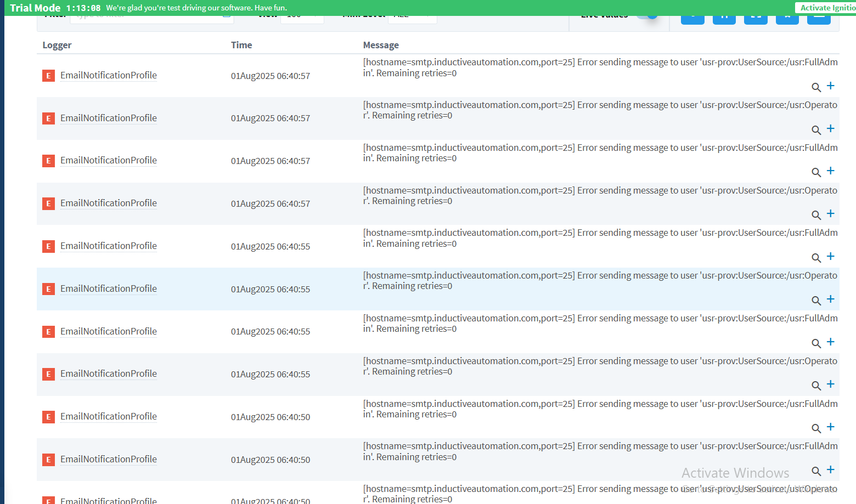Select error message text in topmost FullAdmin row
Viewport: 856px width, 504px height.
600,67
